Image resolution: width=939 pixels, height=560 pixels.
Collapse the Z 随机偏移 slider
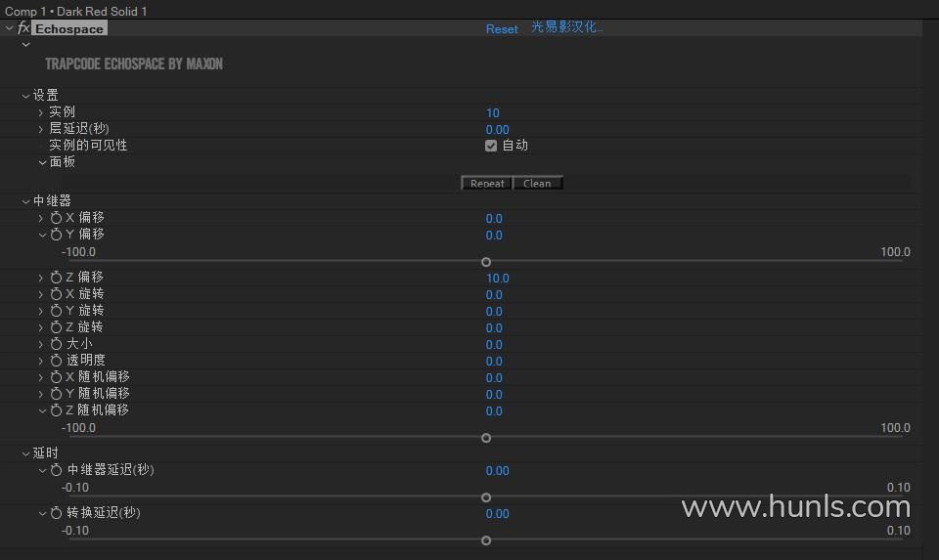tap(42, 411)
